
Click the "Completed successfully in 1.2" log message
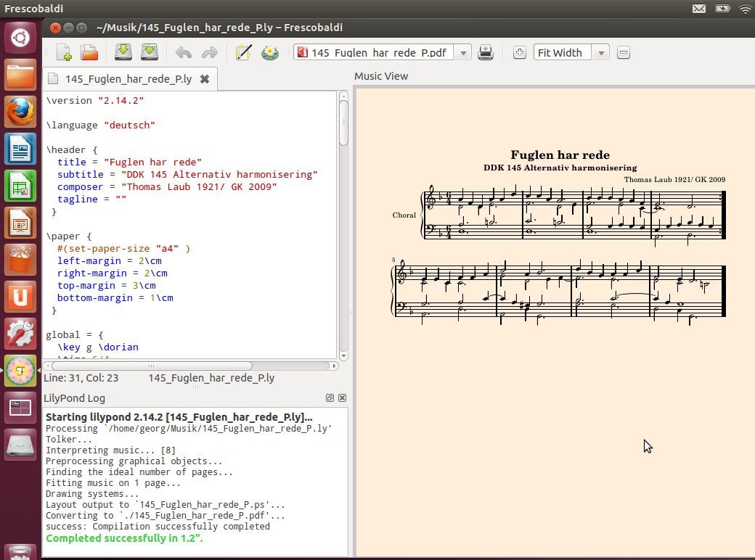click(x=124, y=538)
